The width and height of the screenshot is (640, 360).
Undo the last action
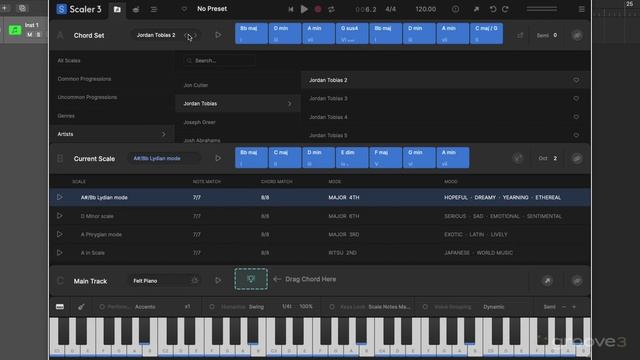pos(493,9)
